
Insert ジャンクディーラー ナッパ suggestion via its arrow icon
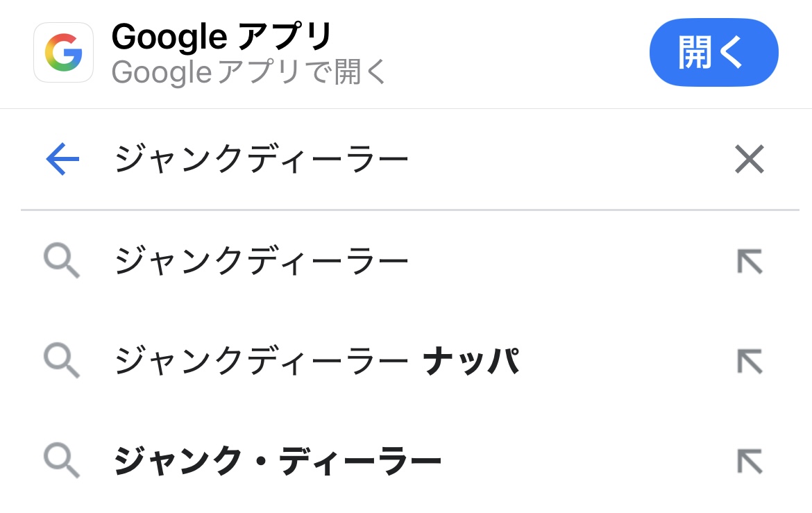750,361
